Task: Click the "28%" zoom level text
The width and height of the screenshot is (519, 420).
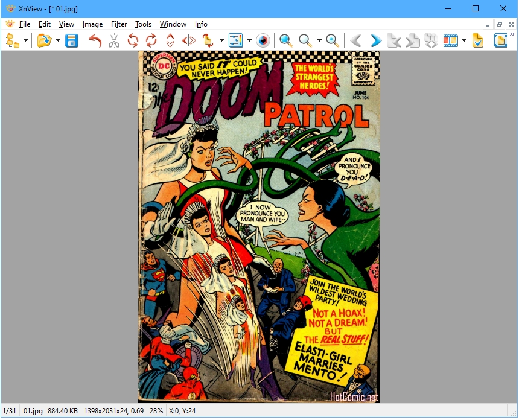Action: click(x=156, y=411)
